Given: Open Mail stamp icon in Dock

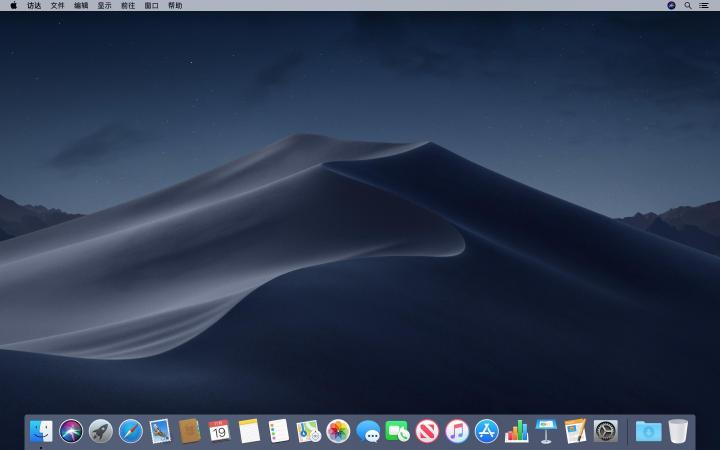Looking at the screenshot, I should (160, 432).
